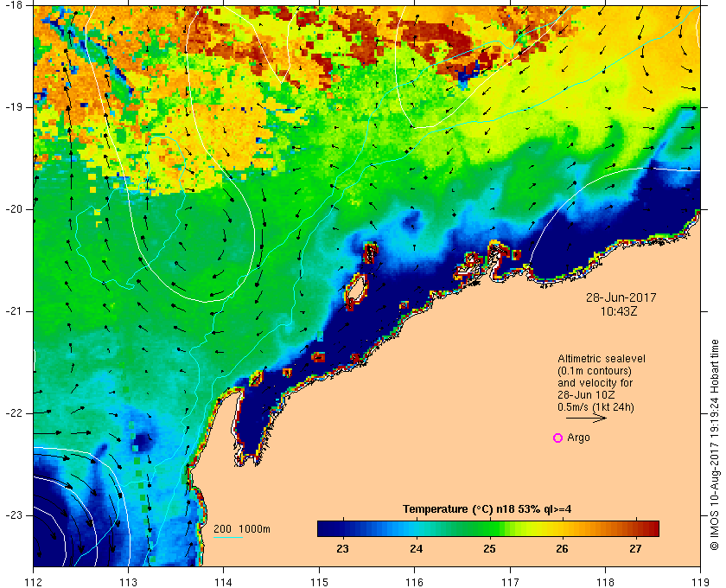Click the '0.5m/s (1kt 24h)' scale text
The image size is (726, 588).
click(595, 407)
